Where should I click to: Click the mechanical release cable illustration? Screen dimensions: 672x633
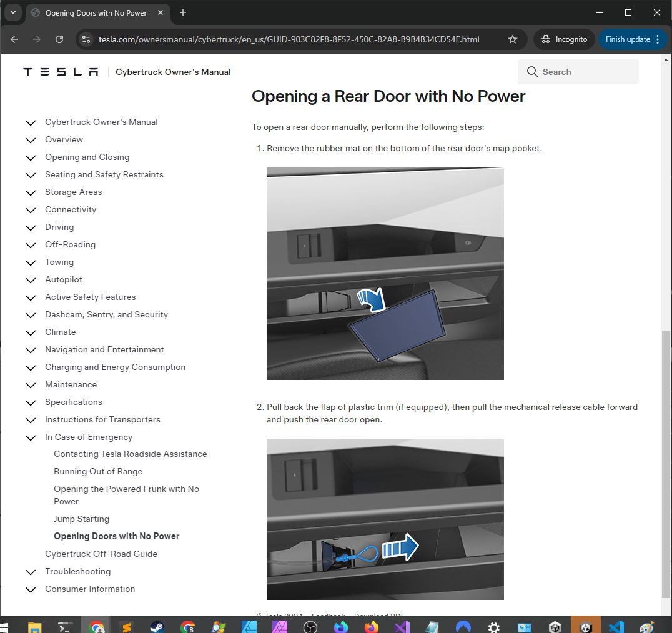point(385,519)
